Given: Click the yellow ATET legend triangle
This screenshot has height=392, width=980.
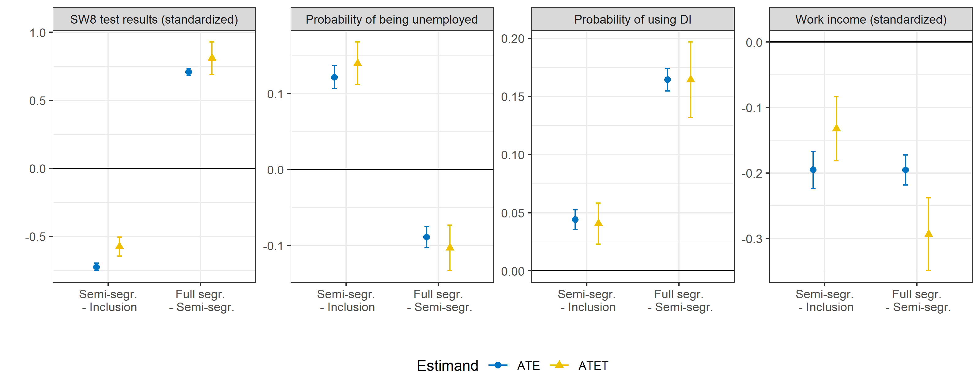Looking at the screenshot, I should point(559,365).
